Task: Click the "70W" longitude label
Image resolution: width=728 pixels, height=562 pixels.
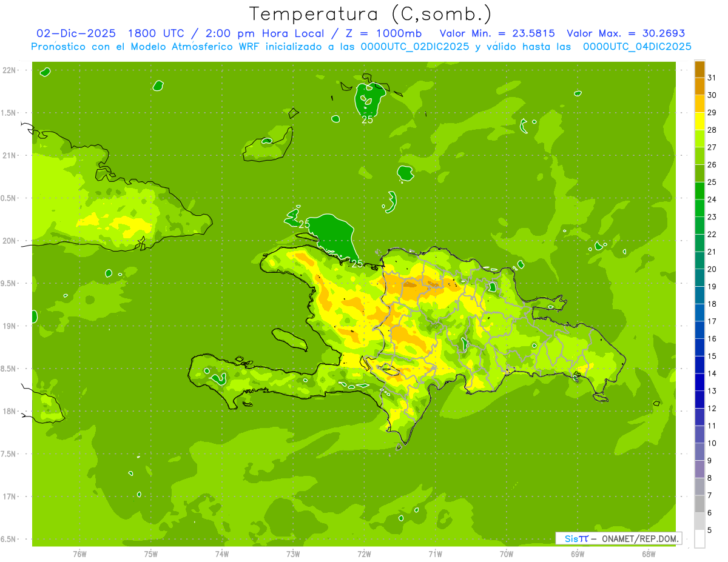Action: tap(507, 555)
